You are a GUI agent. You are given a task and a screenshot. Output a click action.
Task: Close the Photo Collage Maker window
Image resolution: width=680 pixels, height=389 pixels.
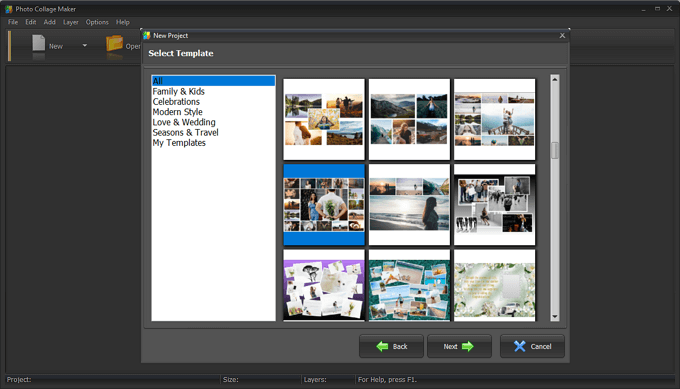click(670, 9)
